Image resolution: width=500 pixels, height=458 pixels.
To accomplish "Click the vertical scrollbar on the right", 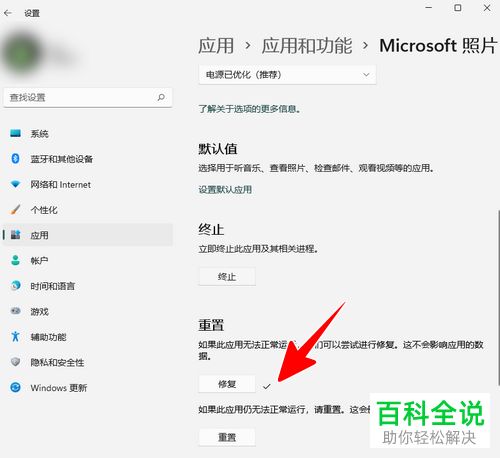I will pyautogui.click(x=499, y=297).
